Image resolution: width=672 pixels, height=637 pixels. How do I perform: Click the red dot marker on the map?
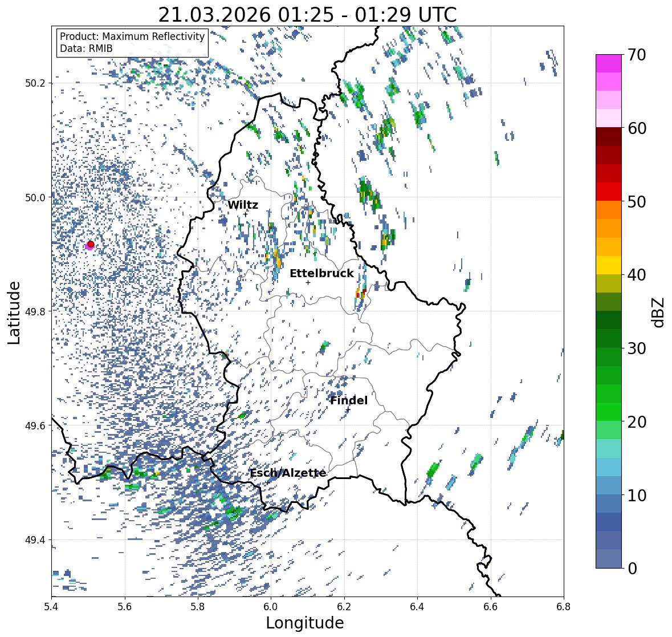point(91,244)
